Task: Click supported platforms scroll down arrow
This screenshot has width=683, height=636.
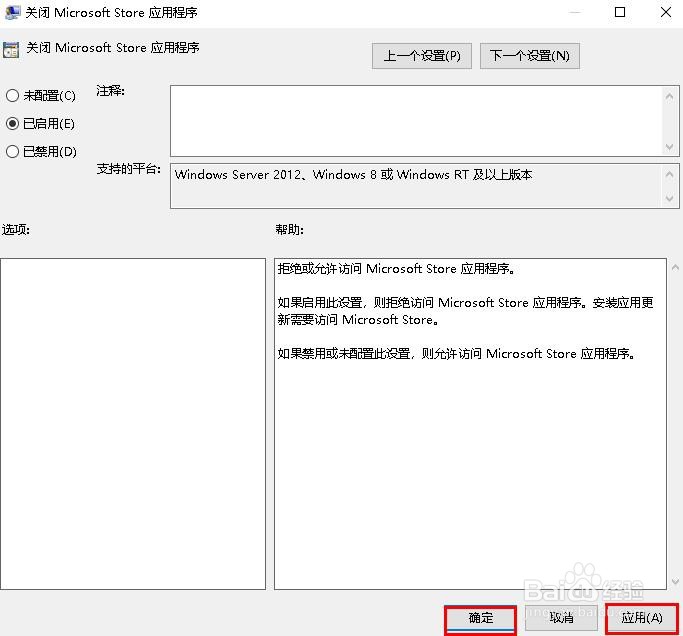Action: tap(669, 198)
